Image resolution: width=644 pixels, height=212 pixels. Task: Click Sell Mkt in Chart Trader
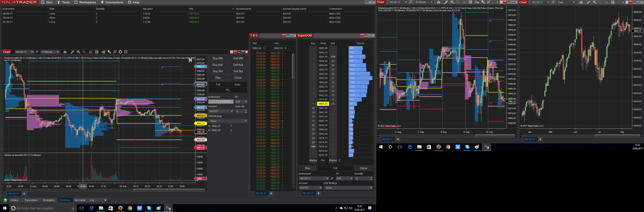click(238, 58)
